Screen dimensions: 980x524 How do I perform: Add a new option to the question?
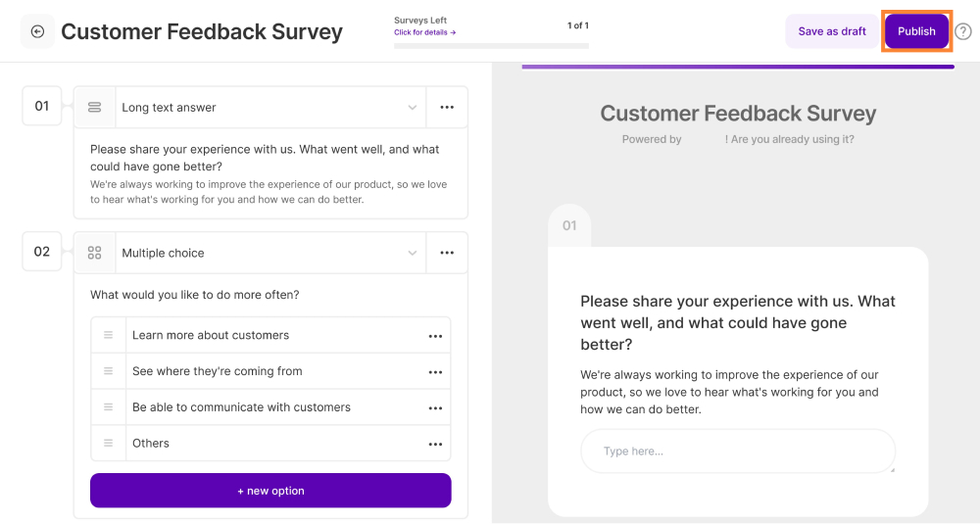[270, 491]
